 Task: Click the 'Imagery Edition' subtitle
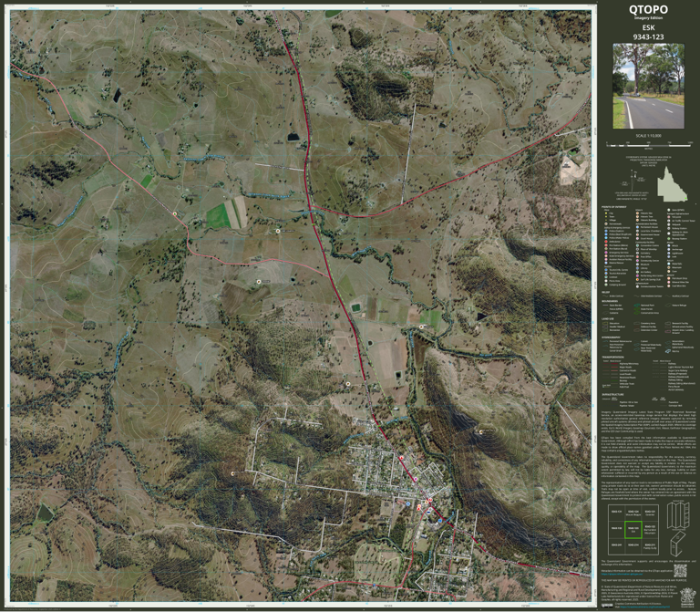(648, 18)
